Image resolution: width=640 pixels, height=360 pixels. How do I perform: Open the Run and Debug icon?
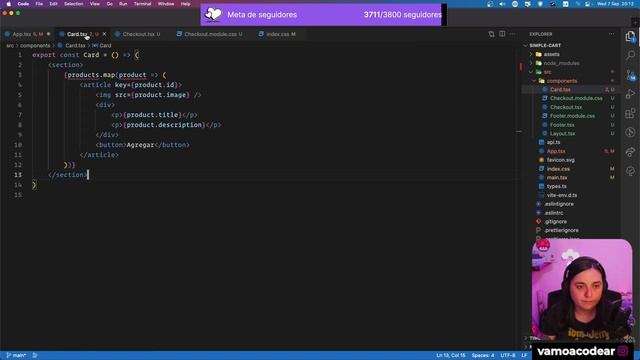(630, 94)
